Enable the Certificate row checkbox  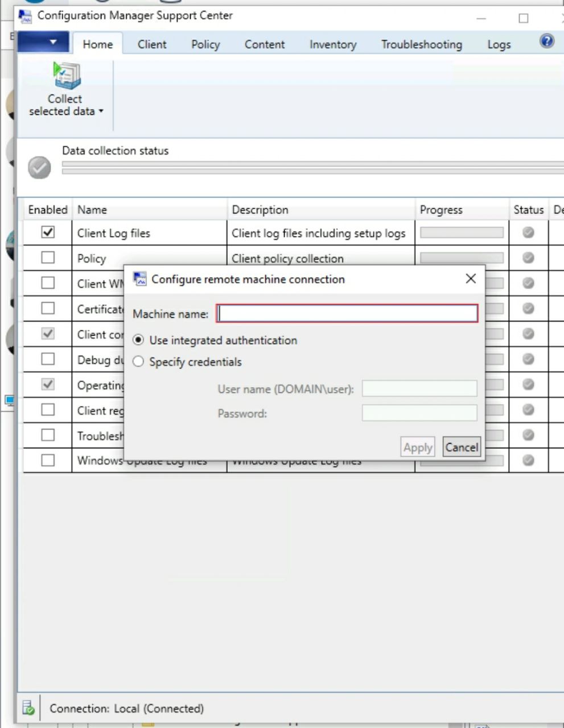(x=48, y=308)
